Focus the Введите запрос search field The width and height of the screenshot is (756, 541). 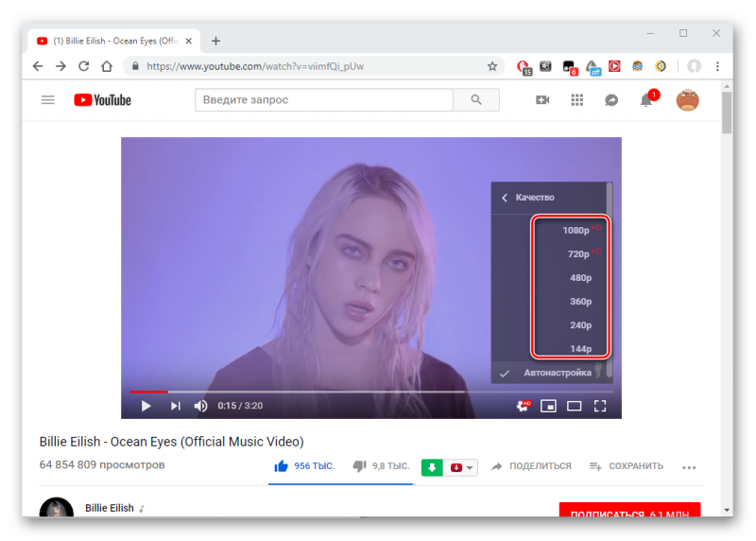pyautogui.click(x=324, y=100)
